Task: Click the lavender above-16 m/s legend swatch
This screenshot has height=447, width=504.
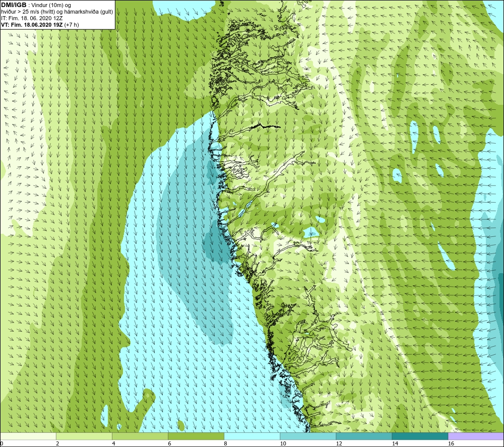Action: click(476, 436)
